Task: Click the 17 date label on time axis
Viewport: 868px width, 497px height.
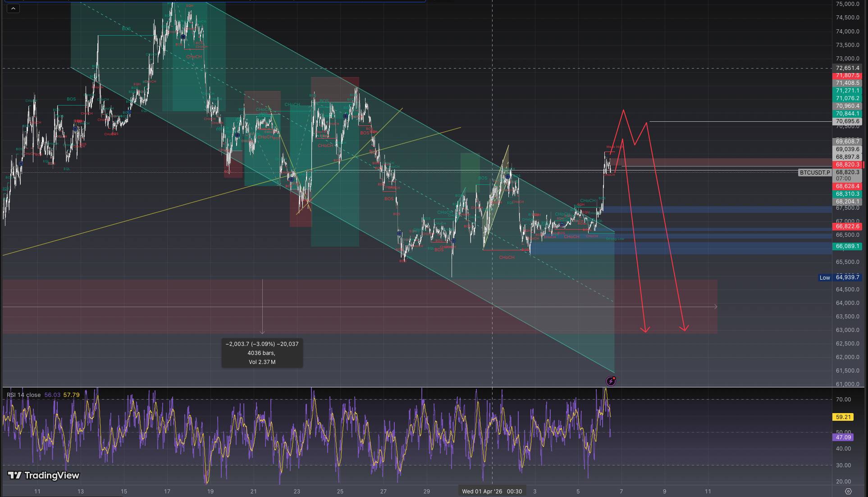Action: pyautogui.click(x=167, y=491)
